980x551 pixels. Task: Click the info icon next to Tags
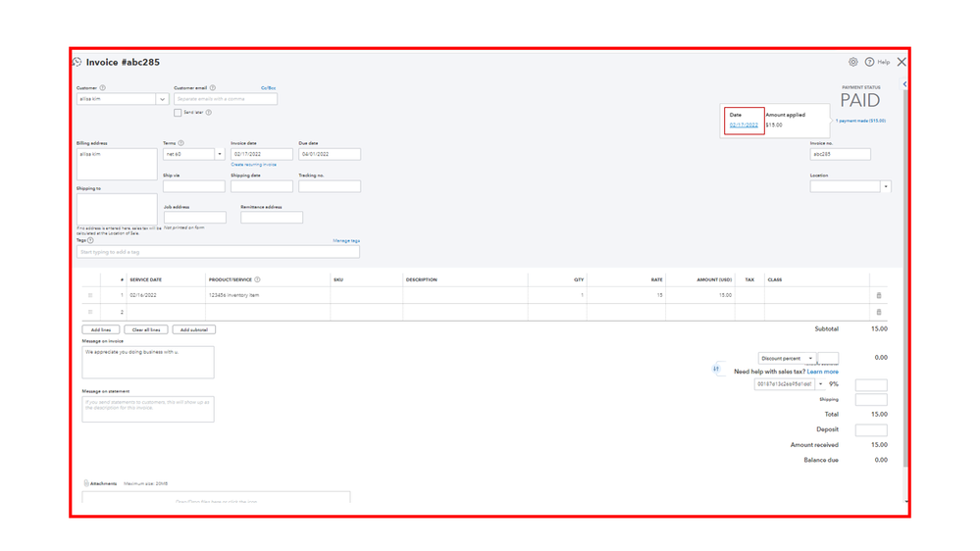pos(90,240)
